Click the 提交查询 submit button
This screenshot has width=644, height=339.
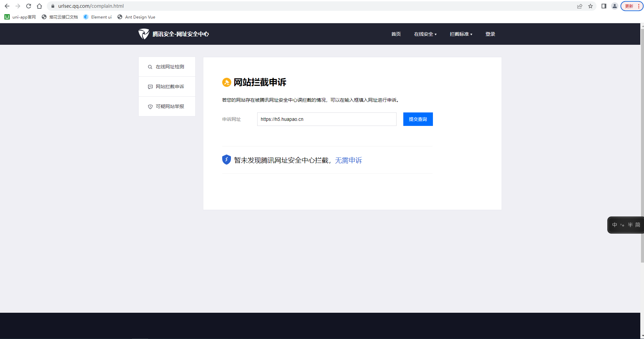coord(418,119)
